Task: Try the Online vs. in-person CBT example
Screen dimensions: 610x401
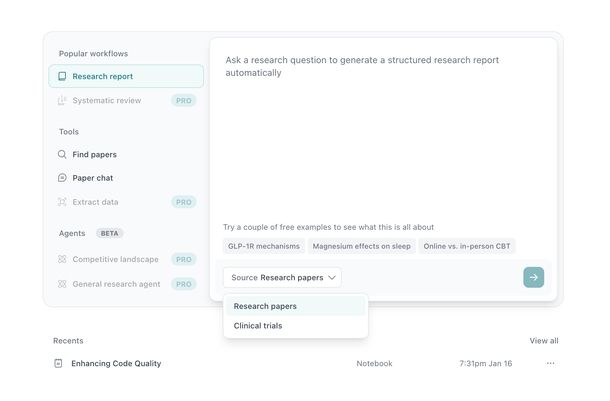Action: (x=467, y=246)
